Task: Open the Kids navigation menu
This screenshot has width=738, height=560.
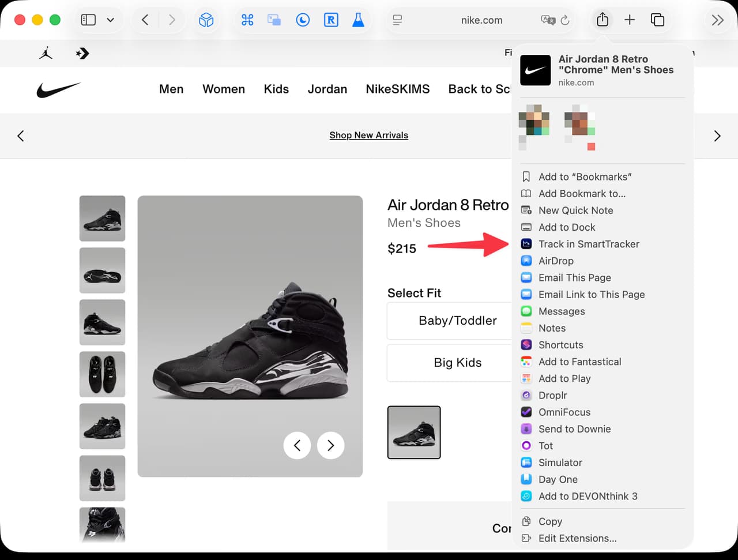Action: coord(276,89)
